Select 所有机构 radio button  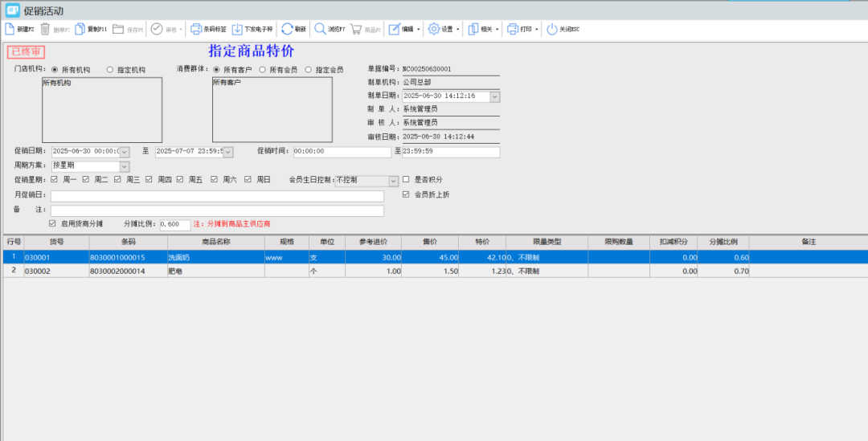click(55, 70)
